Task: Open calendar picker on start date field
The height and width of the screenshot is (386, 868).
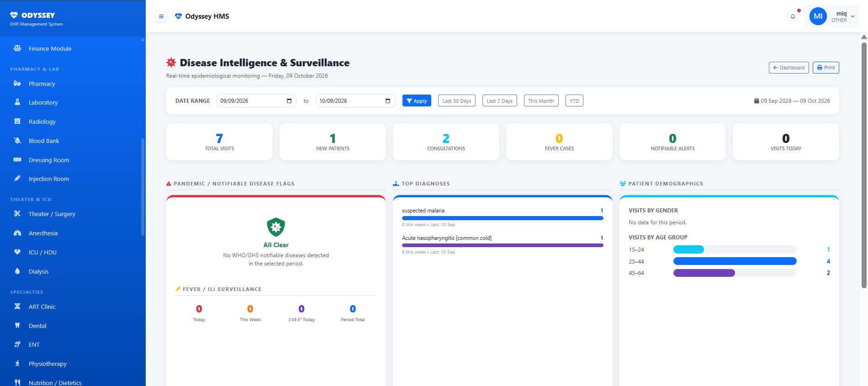Action: pyautogui.click(x=289, y=101)
